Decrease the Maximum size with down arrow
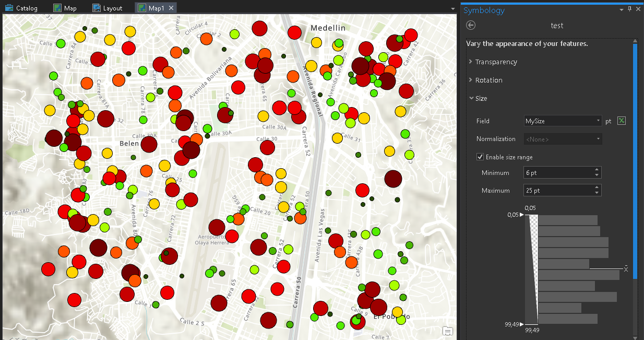This screenshot has height=340, width=644. click(x=597, y=193)
